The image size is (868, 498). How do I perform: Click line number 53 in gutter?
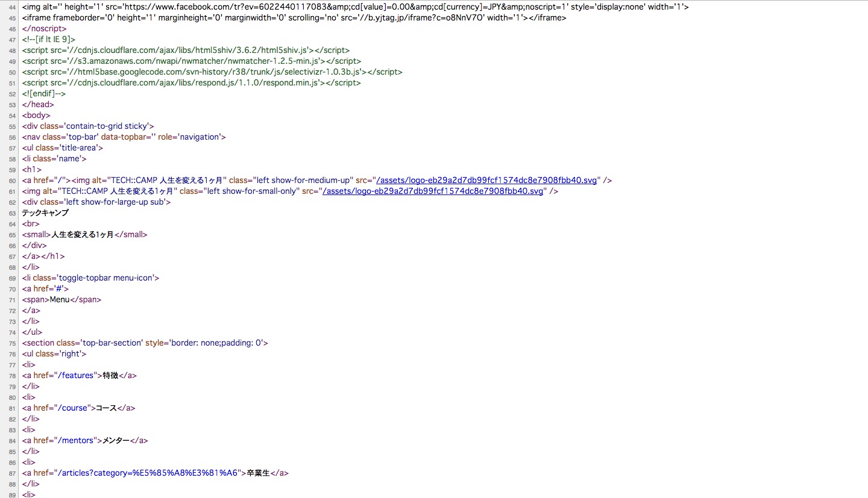tap(12, 105)
